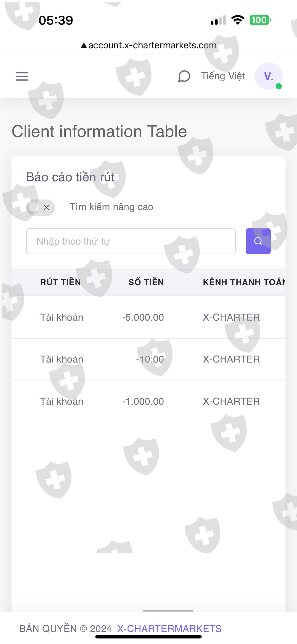Open the user avatar profile menu

click(x=268, y=76)
